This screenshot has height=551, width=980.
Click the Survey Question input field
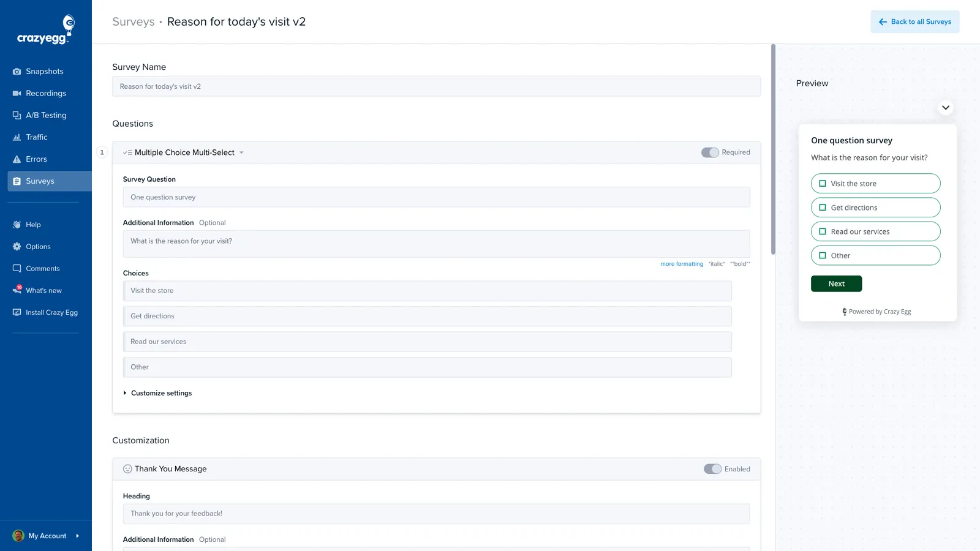436,197
